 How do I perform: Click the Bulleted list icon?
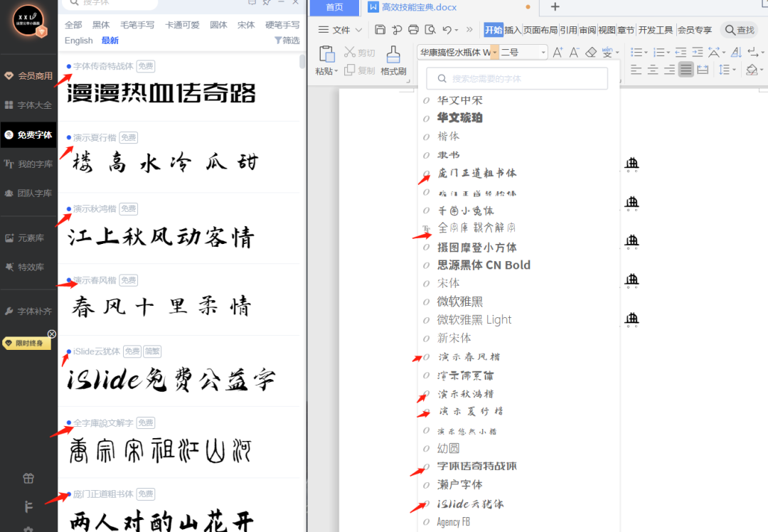tap(636, 53)
